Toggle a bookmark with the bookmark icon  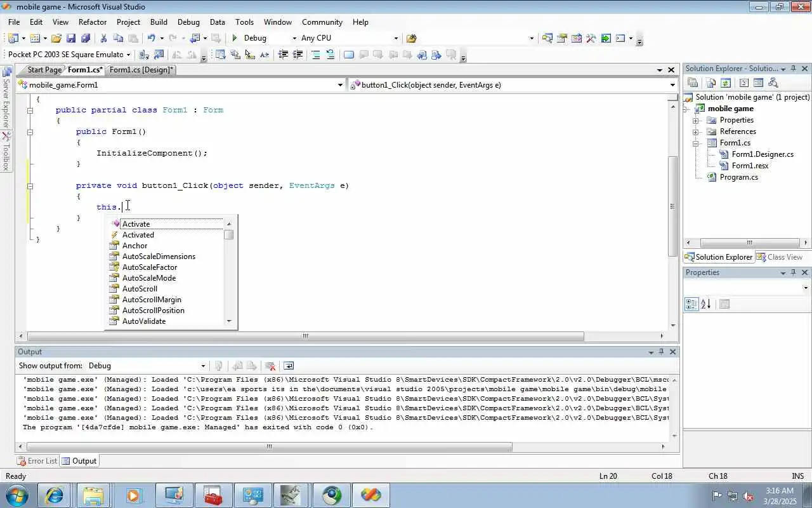[x=348, y=55]
